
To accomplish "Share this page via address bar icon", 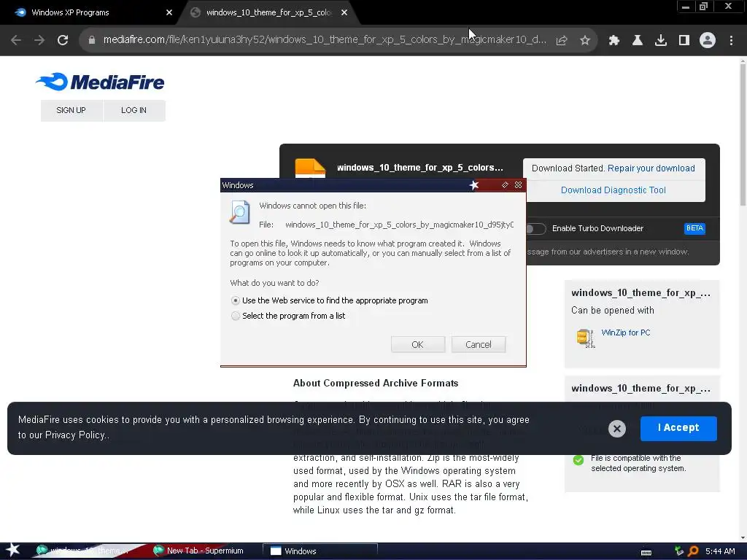I will pyautogui.click(x=562, y=41).
